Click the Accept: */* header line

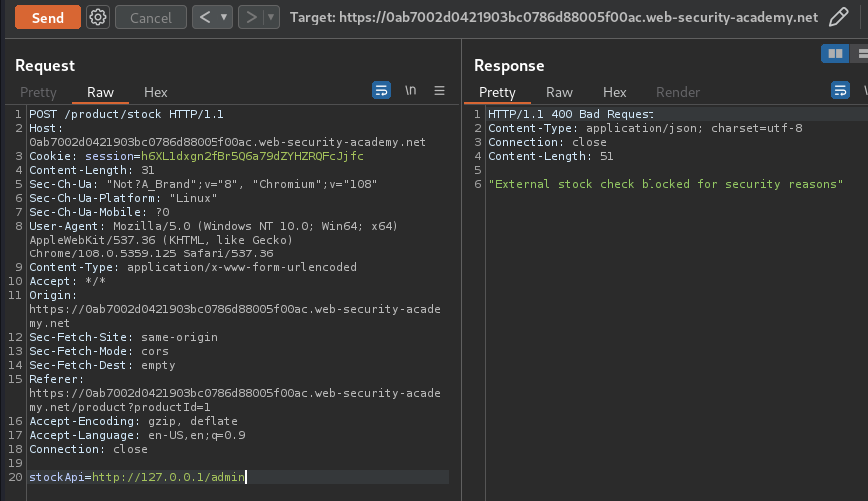coord(67,281)
